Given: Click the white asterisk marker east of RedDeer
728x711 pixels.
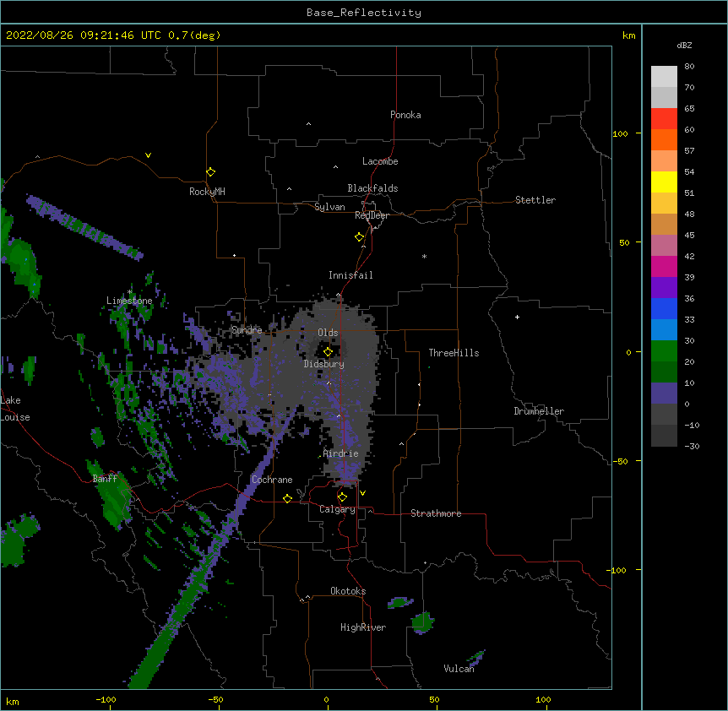Looking at the screenshot, I should point(424,256).
